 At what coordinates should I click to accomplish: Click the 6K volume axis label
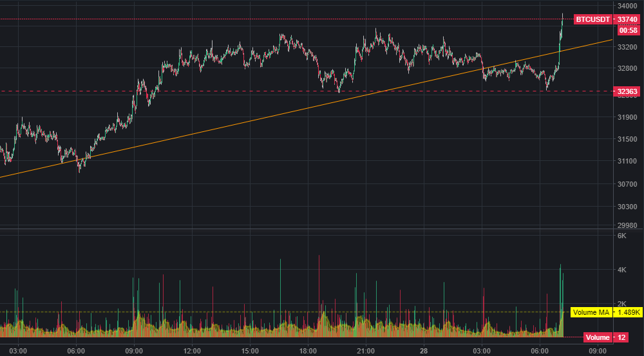(622, 236)
